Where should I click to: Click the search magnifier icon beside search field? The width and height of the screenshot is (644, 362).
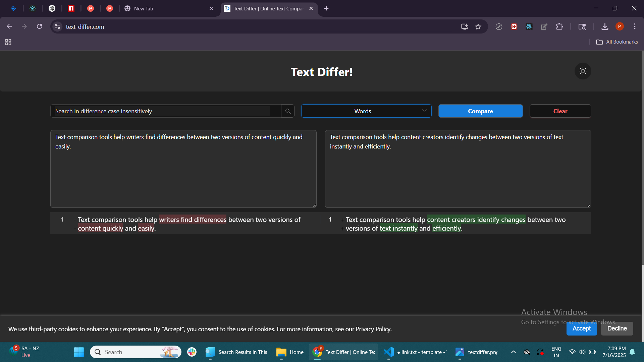pos(288,111)
